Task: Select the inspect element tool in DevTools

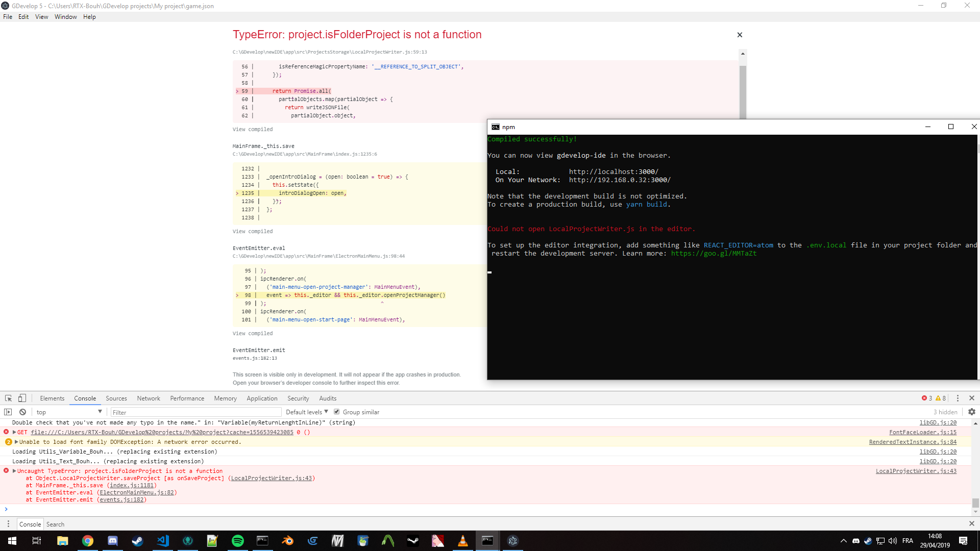Action: (8, 398)
